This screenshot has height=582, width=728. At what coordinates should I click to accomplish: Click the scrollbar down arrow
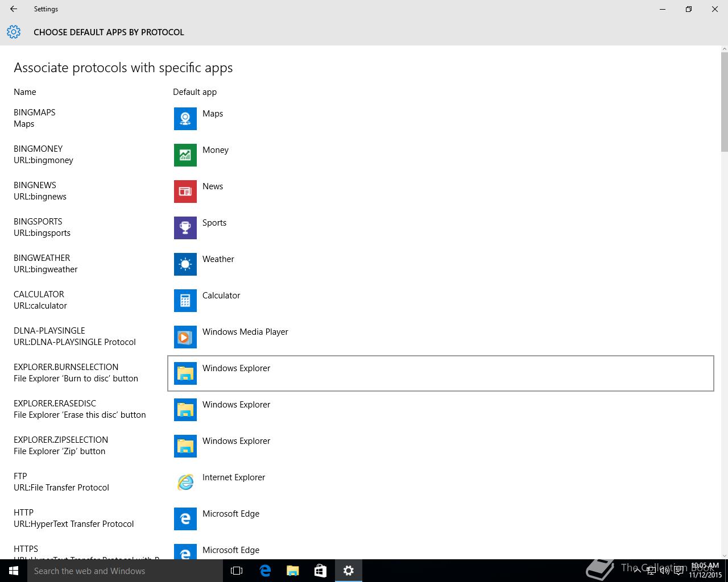tap(724, 555)
